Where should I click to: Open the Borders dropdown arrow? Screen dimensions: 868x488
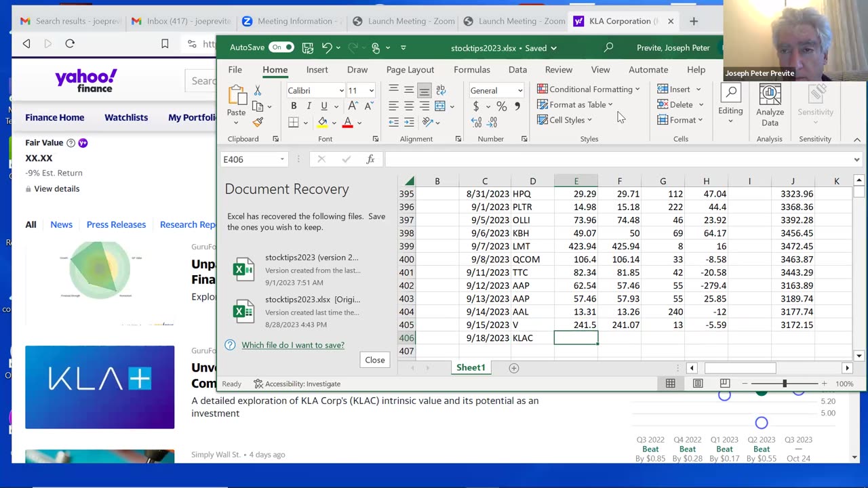[x=306, y=123]
